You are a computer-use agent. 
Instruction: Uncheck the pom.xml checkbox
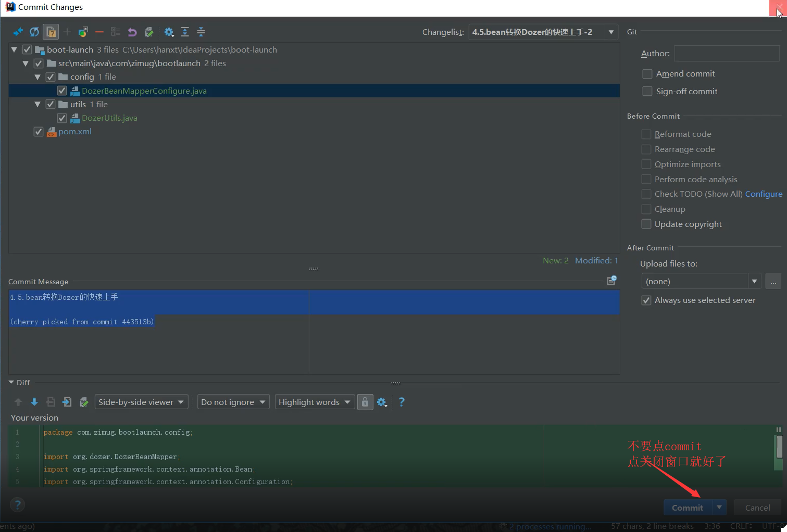pos(39,132)
